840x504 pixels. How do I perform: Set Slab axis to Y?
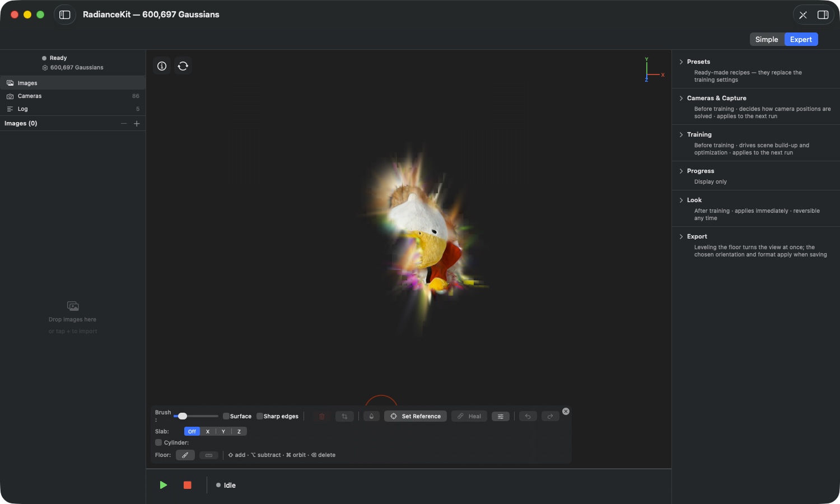point(223,432)
